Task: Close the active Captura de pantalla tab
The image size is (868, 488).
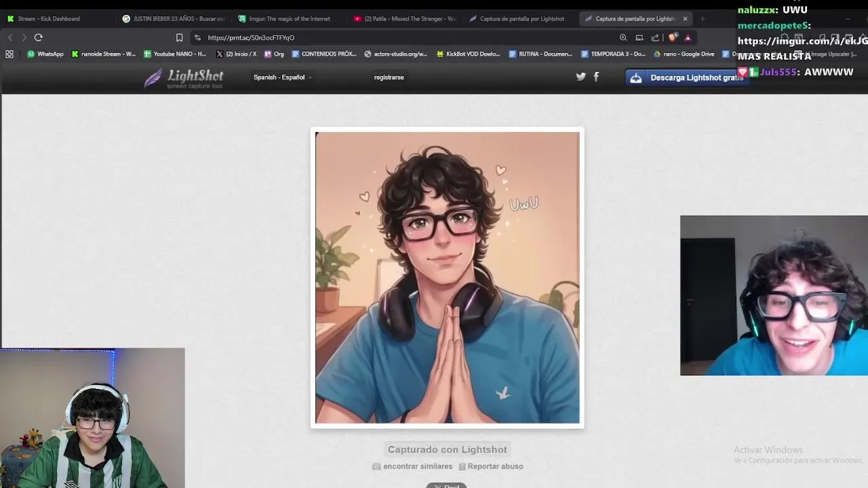Action: pos(685,18)
